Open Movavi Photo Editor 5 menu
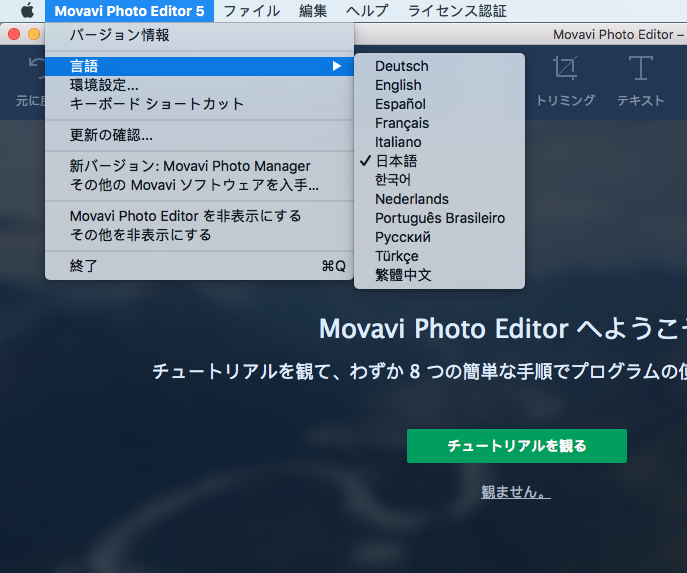This screenshot has height=573, width=687. click(x=129, y=11)
